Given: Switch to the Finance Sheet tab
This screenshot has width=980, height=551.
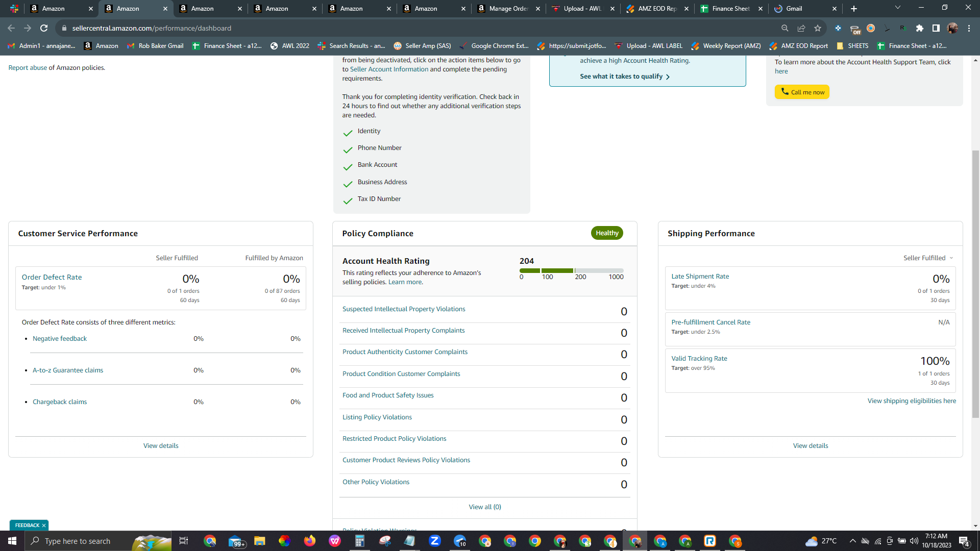Looking at the screenshot, I should [731, 9].
